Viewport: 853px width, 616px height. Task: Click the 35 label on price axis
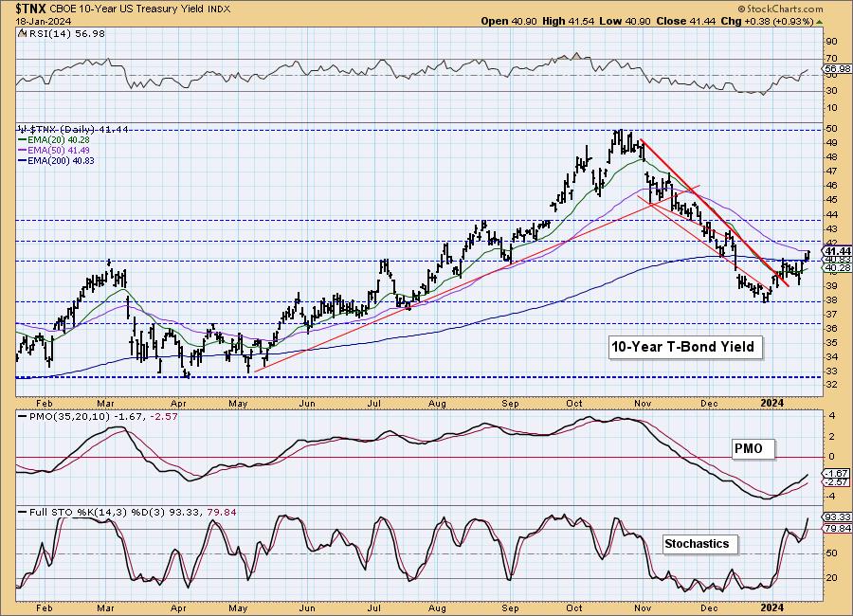coord(832,343)
